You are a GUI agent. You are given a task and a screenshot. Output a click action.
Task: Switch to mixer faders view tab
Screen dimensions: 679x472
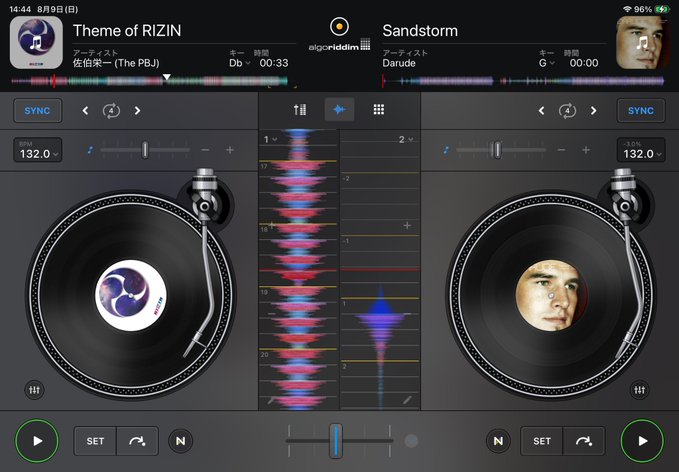pos(300,110)
